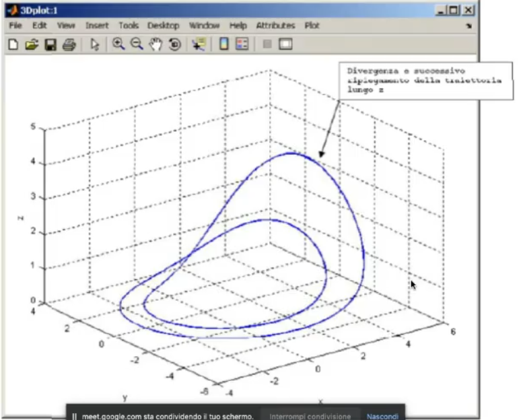The width and height of the screenshot is (521, 420).
Task: Expand the Attributes menu
Action: click(x=275, y=26)
